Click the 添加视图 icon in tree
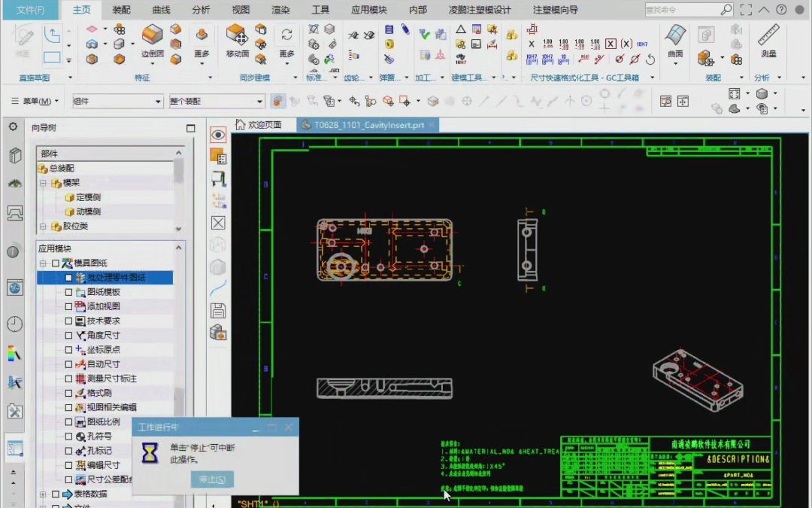 (80, 306)
